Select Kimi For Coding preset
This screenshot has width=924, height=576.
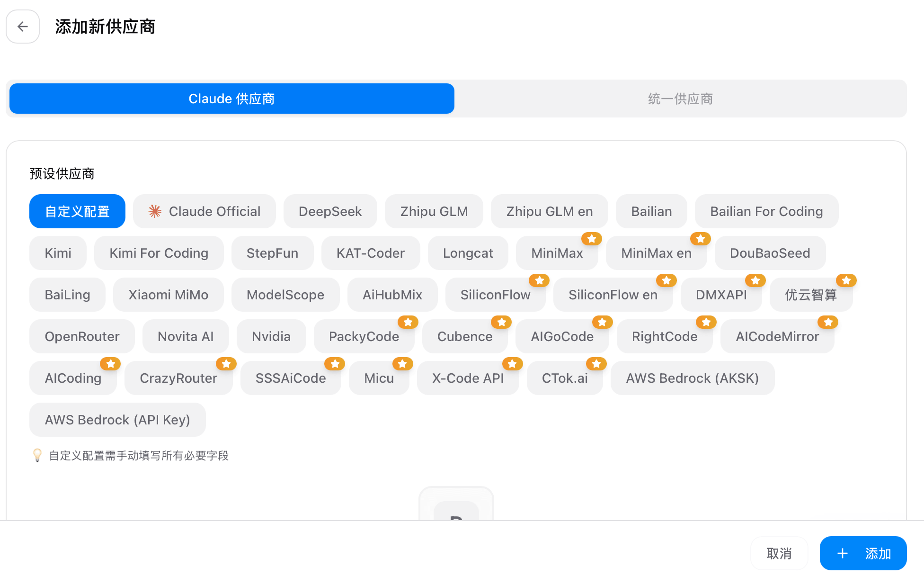[x=159, y=253]
